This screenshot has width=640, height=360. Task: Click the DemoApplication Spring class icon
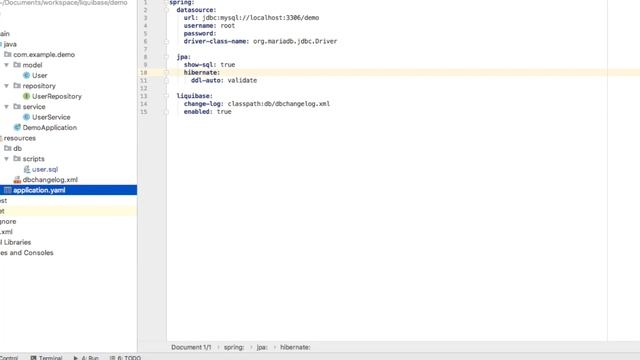coord(17,127)
